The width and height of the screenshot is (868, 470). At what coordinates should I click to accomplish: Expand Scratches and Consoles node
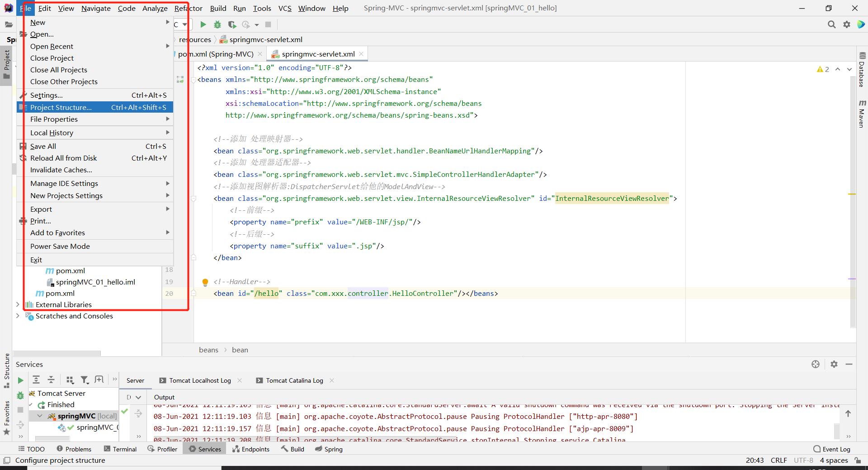(x=18, y=316)
